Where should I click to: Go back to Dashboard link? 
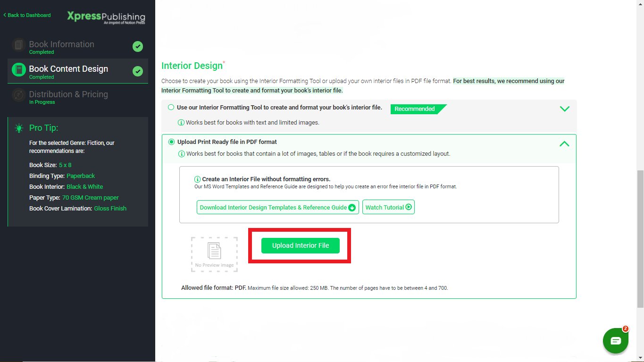27,15
